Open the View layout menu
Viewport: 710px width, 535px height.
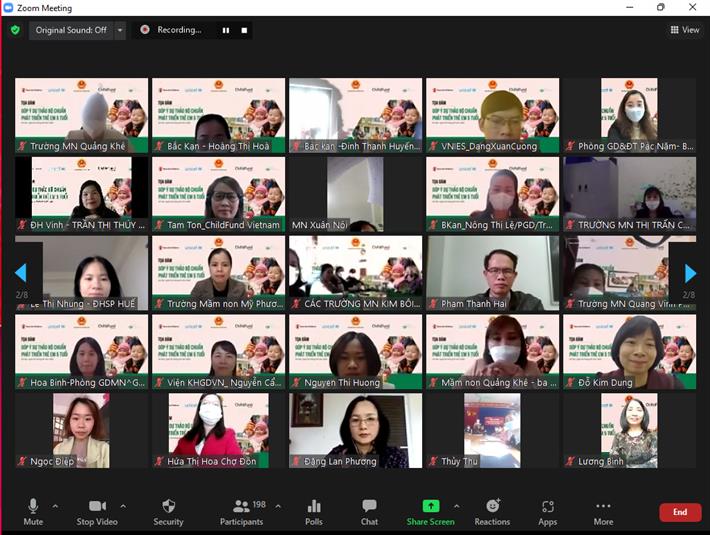click(685, 30)
